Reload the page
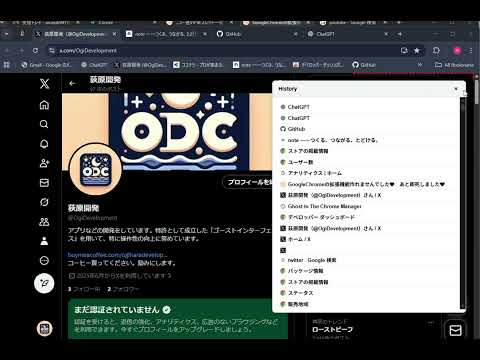The width and height of the screenshot is (480, 360). pyautogui.click(x=35, y=51)
